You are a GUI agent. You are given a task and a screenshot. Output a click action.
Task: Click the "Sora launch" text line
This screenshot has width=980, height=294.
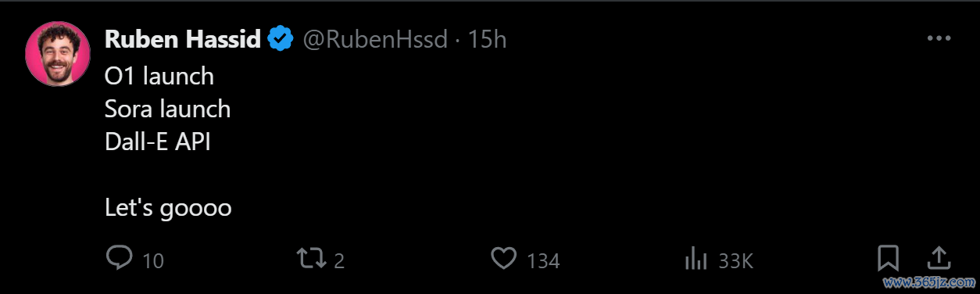168,109
